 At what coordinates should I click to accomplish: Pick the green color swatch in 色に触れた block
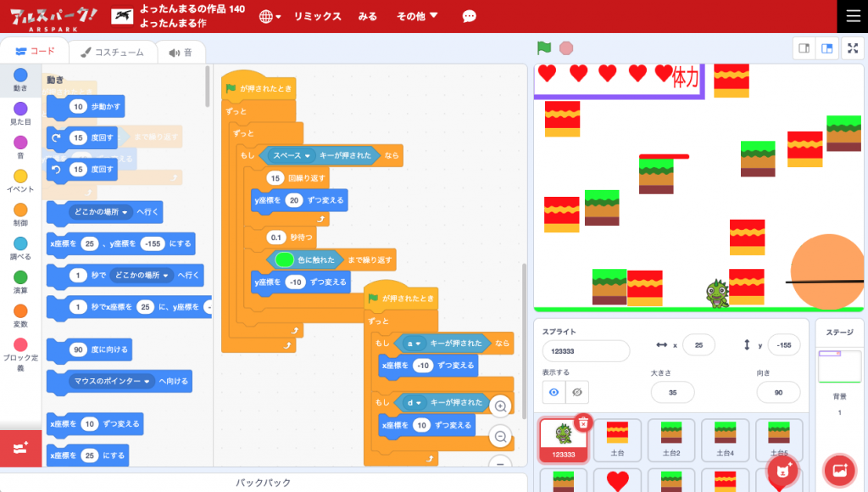tap(285, 260)
